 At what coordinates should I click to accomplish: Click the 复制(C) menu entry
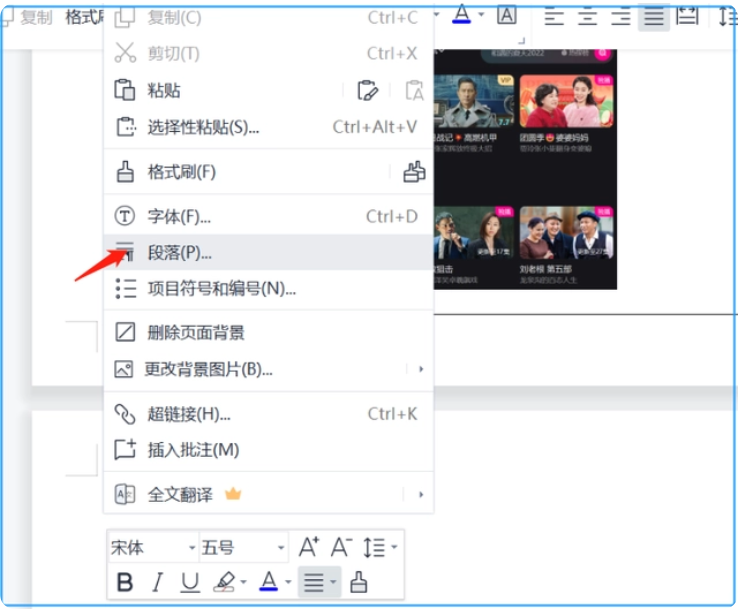pyautogui.click(x=268, y=18)
